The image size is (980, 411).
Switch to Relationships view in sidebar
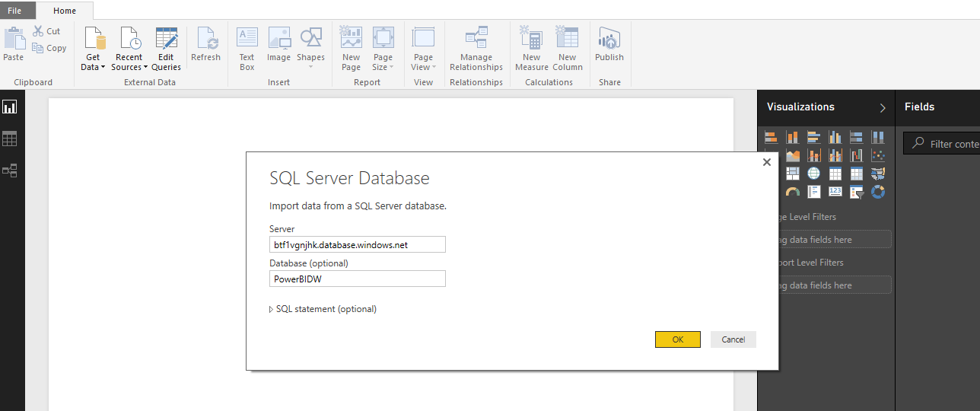10,170
